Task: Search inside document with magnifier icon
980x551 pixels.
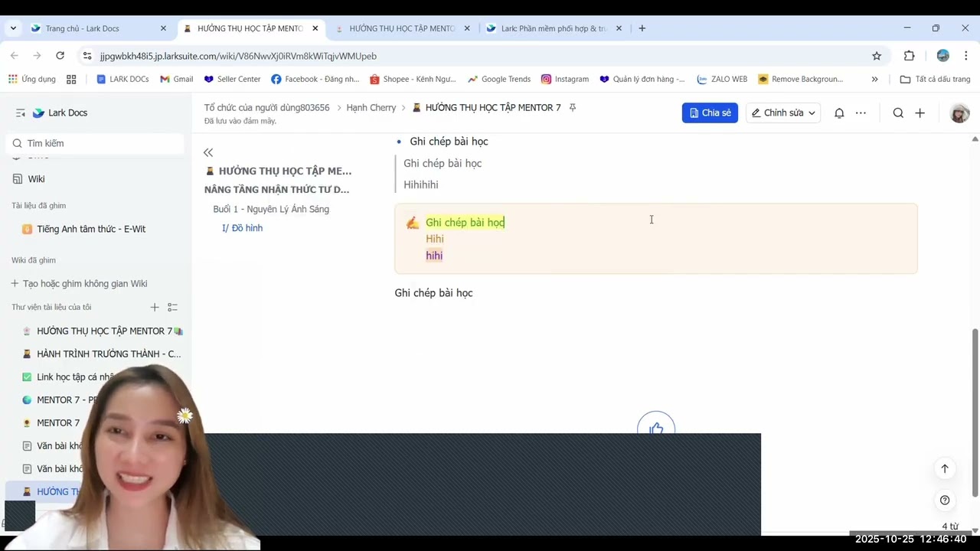Action: (898, 112)
